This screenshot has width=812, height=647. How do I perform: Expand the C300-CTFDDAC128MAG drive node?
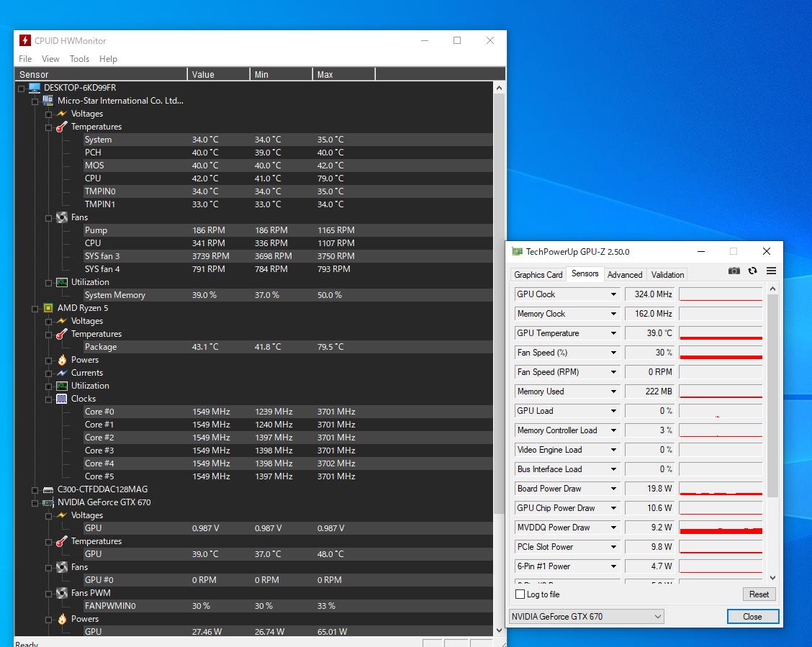pos(35,490)
